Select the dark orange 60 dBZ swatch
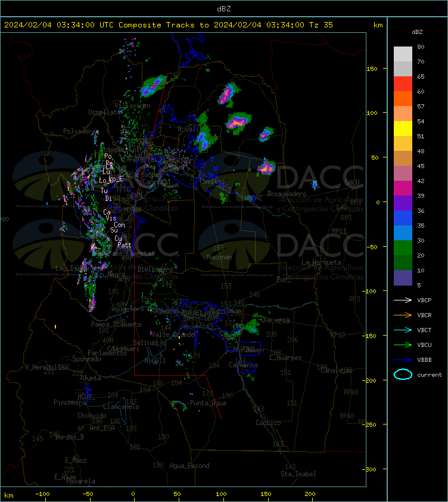Viewport: 448px width, 502px height. 403,98
